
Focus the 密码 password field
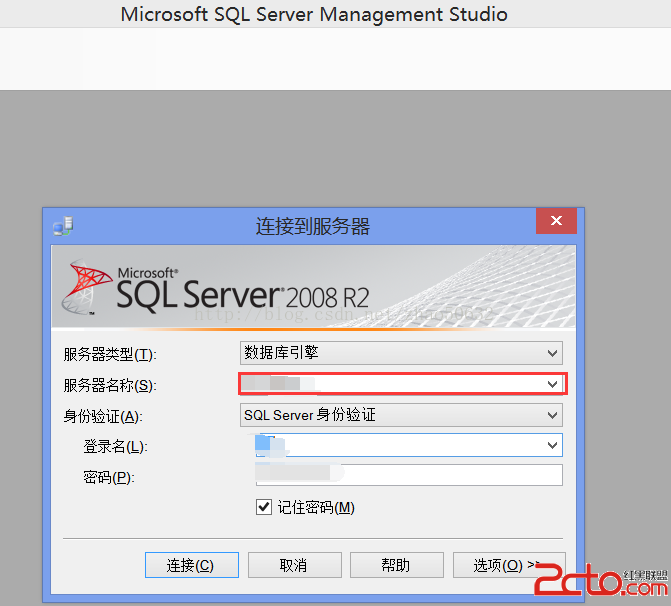pos(409,475)
